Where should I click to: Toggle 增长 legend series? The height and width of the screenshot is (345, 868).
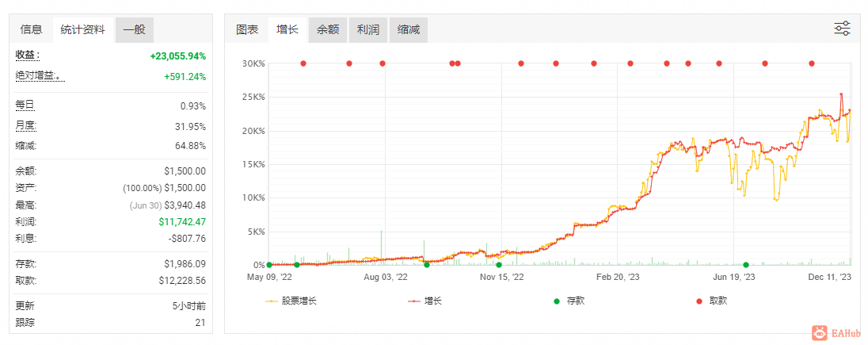click(424, 301)
